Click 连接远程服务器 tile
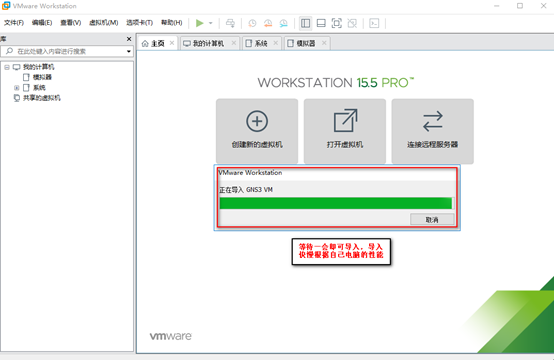554x360 pixels. click(x=432, y=131)
